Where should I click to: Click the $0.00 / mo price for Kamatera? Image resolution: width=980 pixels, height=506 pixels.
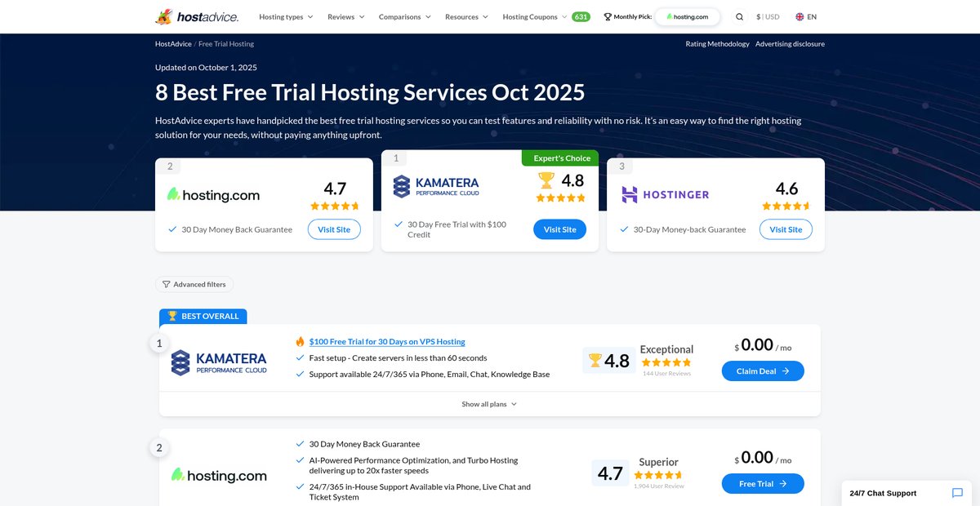(763, 345)
